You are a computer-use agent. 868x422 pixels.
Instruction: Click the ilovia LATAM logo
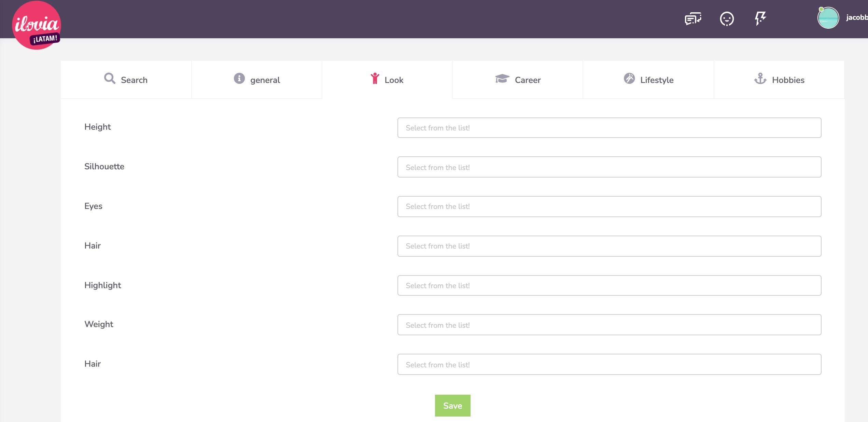coord(37,25)
